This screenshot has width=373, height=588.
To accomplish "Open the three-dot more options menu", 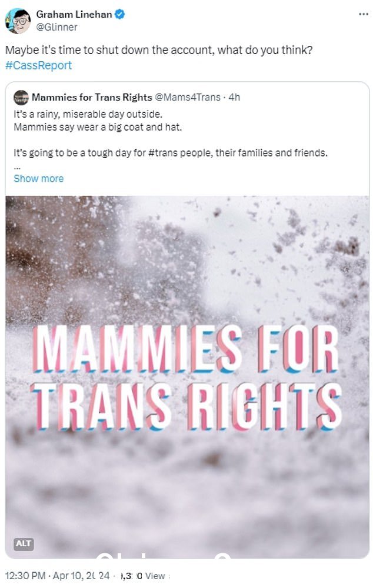I will point(363,14).
